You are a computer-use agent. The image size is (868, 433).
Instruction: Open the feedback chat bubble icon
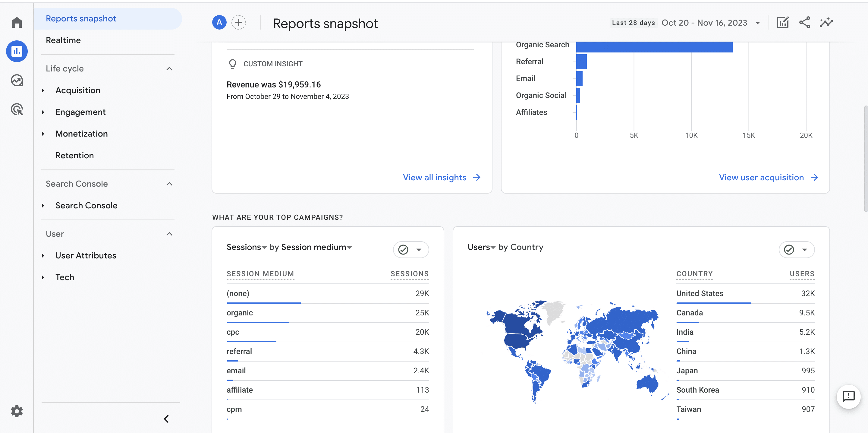pos(848,396)
